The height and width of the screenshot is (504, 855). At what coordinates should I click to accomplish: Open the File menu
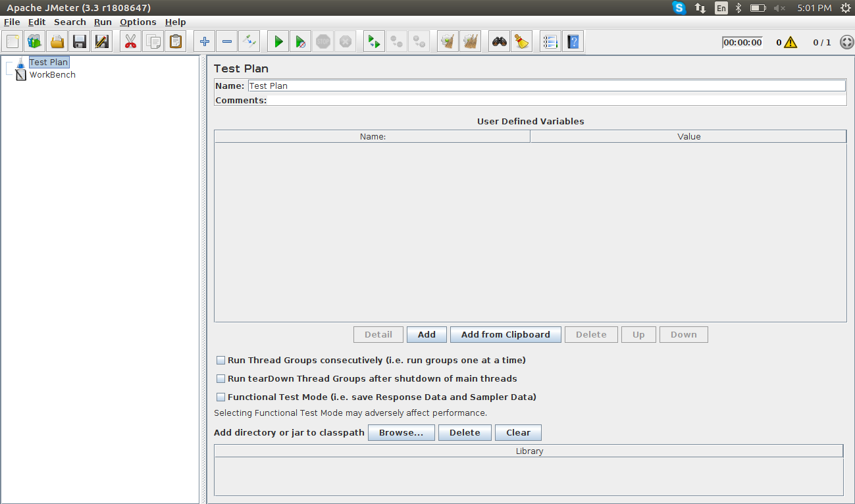coord(12,22)
